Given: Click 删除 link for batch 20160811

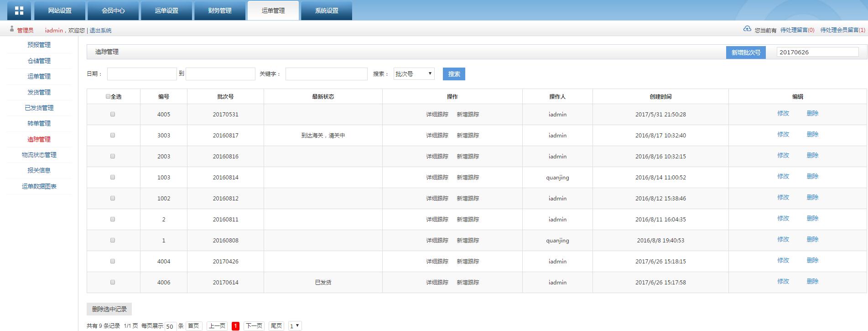Looking at the screenshot, I should click(812, 218).
